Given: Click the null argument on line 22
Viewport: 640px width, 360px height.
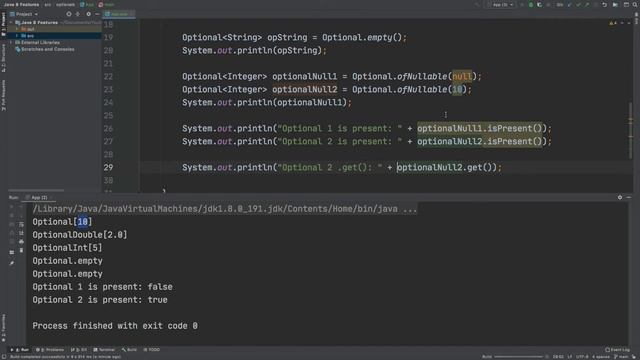Looking at the screenshot, I should point(462,76).
